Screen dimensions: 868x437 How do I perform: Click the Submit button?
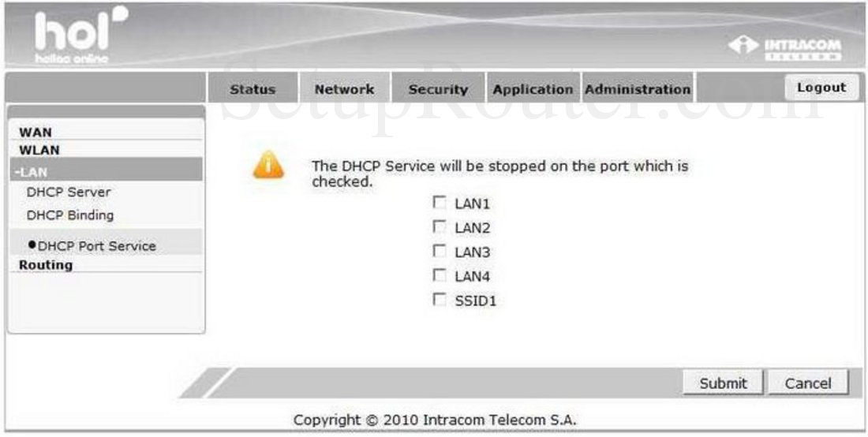(x=723, y=383)
